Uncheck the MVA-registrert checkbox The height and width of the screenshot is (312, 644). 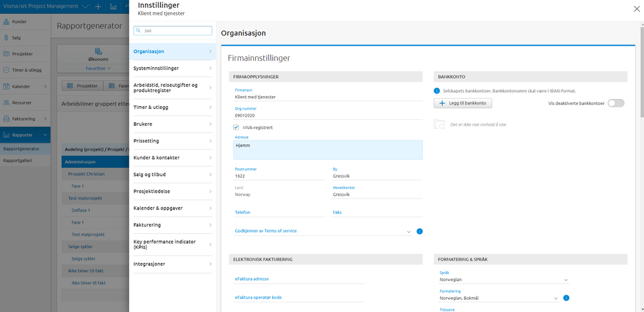[x=237, y=128]
